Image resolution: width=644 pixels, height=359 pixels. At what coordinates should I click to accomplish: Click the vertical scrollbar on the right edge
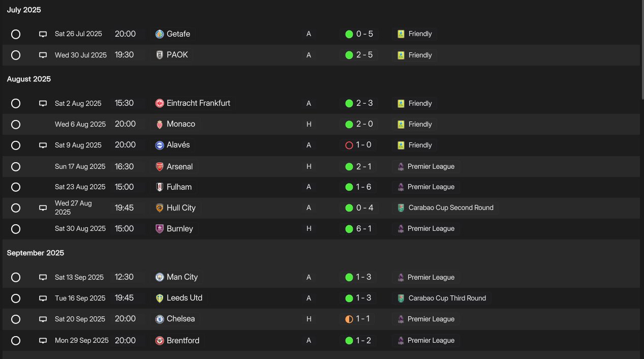point(641,51)
